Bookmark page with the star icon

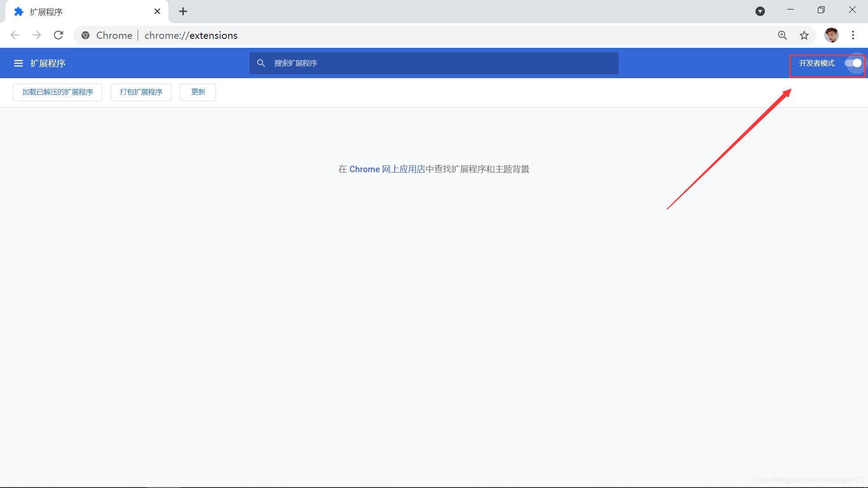(x=804, y=35)
